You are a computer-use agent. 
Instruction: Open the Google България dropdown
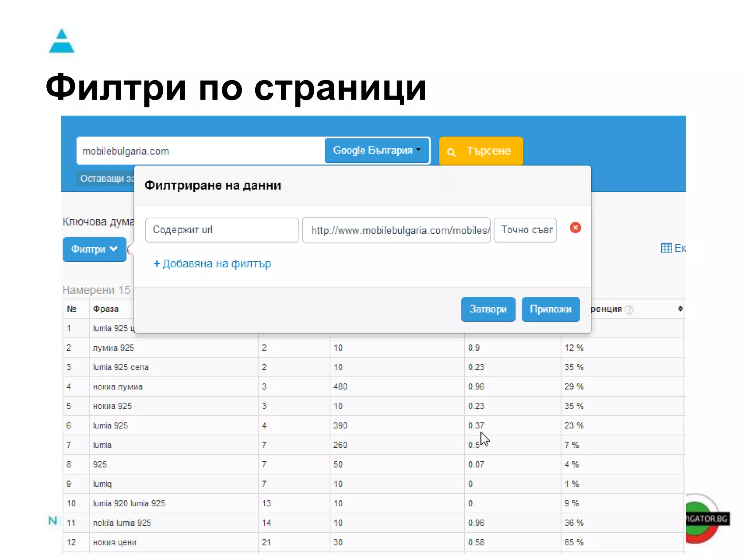[377, 151]
